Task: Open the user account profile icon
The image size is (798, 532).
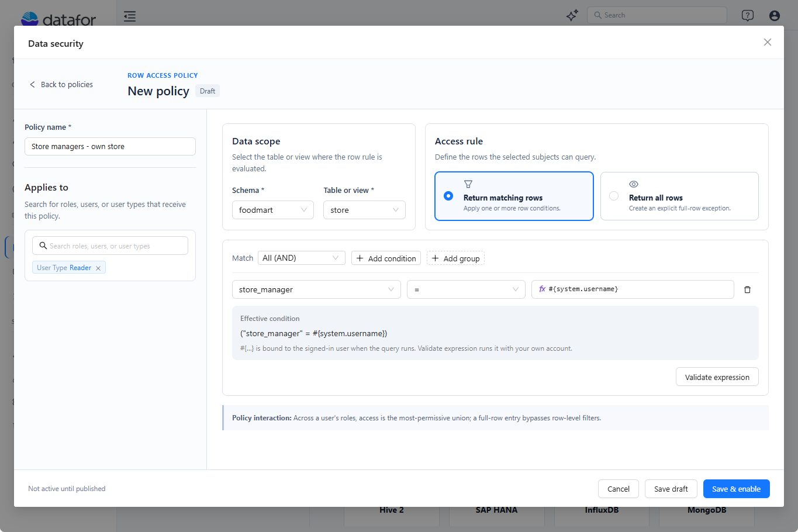Action: [x=775, y=16]
